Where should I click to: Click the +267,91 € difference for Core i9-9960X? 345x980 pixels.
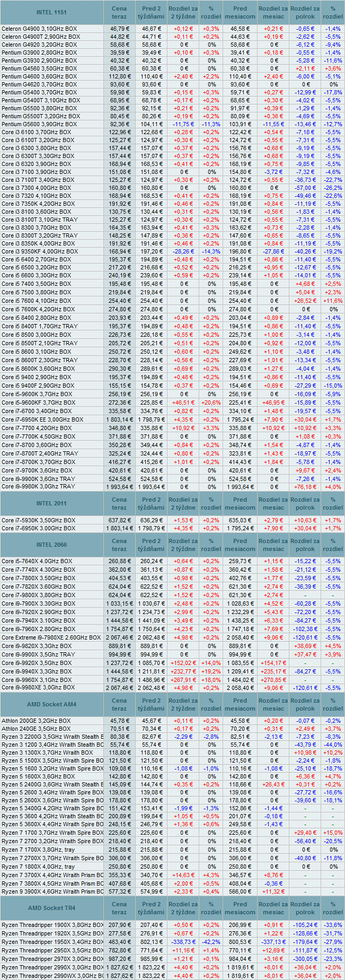click(x=183, y=679)
